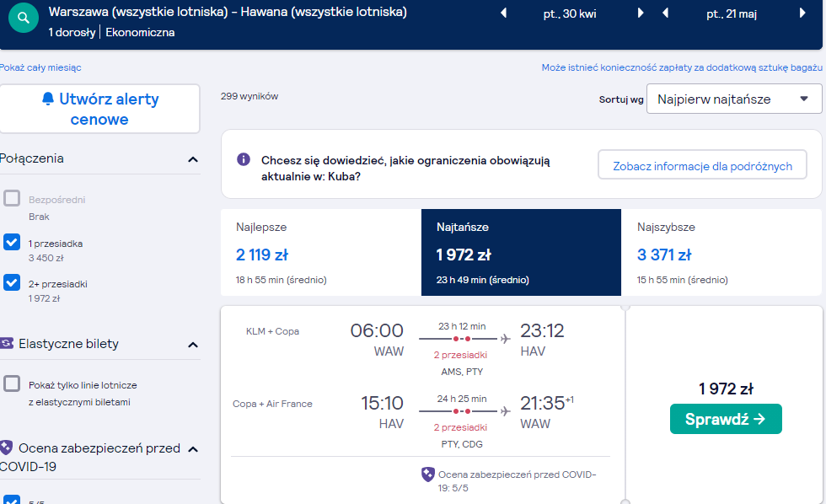Go to previous return date arrow
This screenshot has width=826, height=504.
(x=665, y=13)
